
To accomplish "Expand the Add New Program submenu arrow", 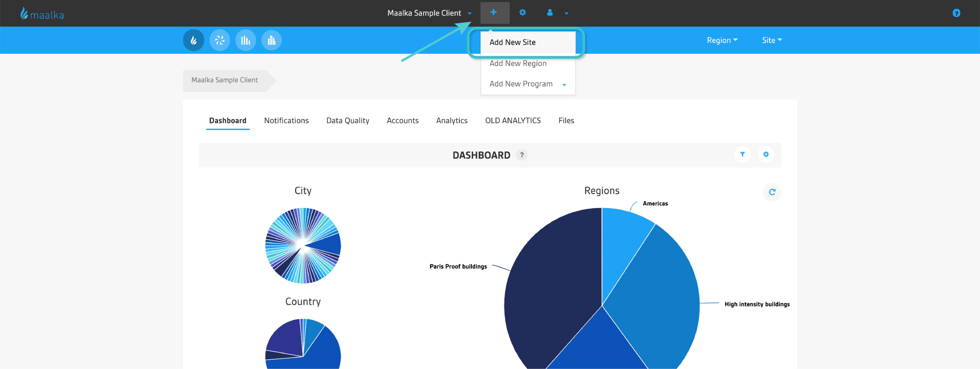I will pos(564,84).
